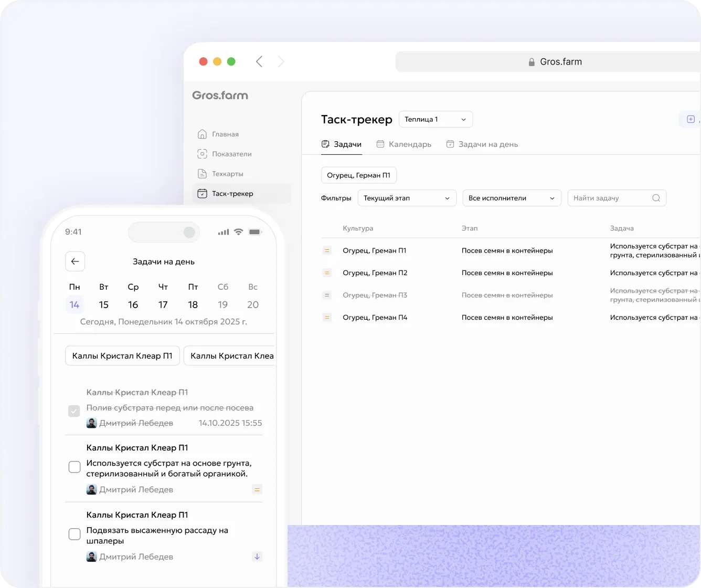Switch to the Календарь tab
Image resolution: width=701 pixels, height=588 pixels.
tap(404, 144)
